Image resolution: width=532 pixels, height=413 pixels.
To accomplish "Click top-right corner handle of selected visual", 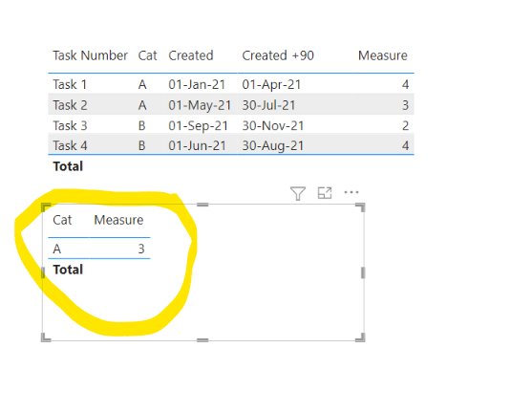I will point(361,206).
